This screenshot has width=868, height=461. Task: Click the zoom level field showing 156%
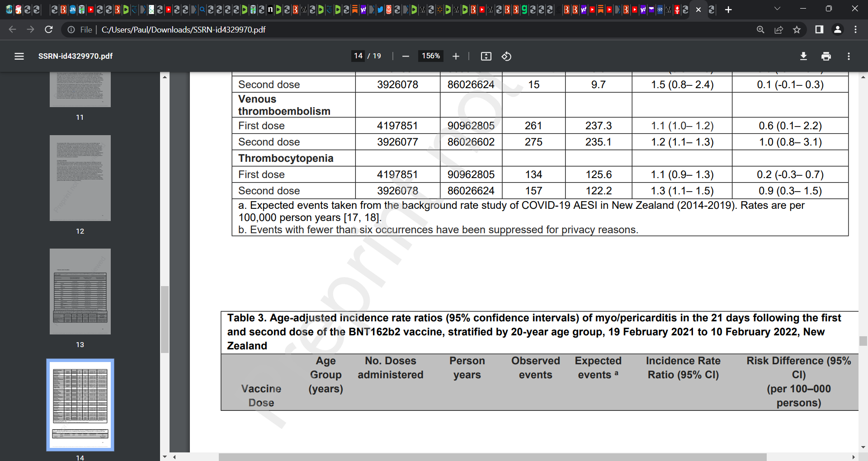431,56
